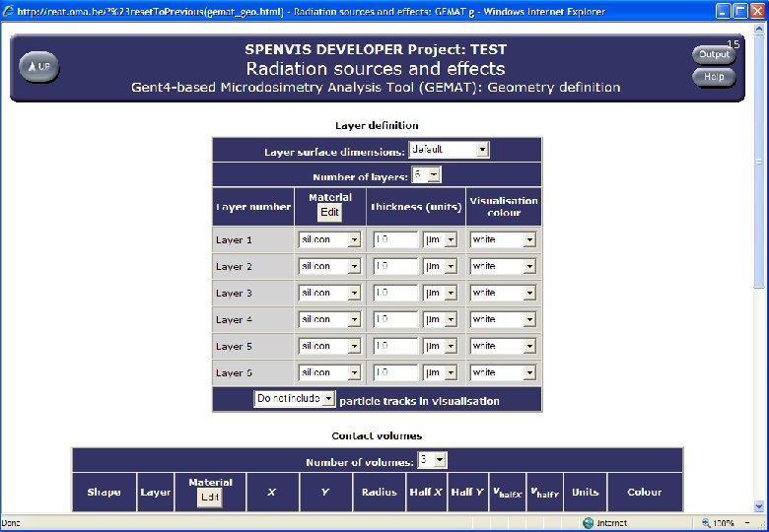Open Layer 5 material dropdown
769x532 pixels.
(329, 346)
